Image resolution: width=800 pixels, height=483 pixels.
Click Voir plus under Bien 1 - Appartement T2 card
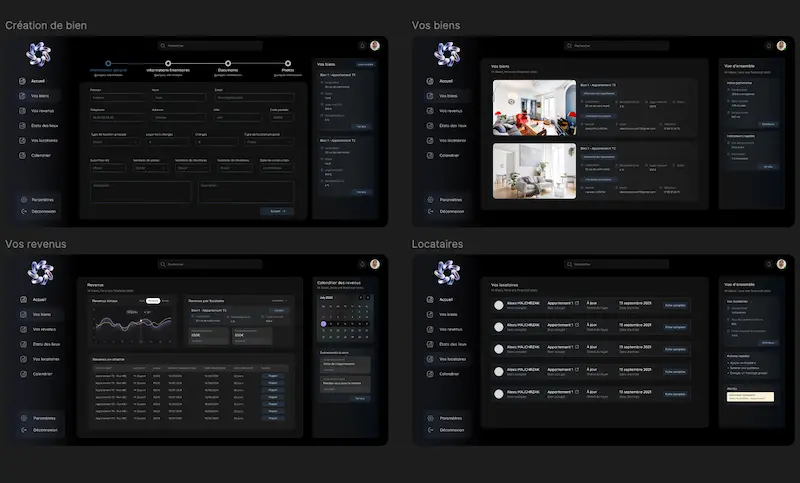(361, 192)
